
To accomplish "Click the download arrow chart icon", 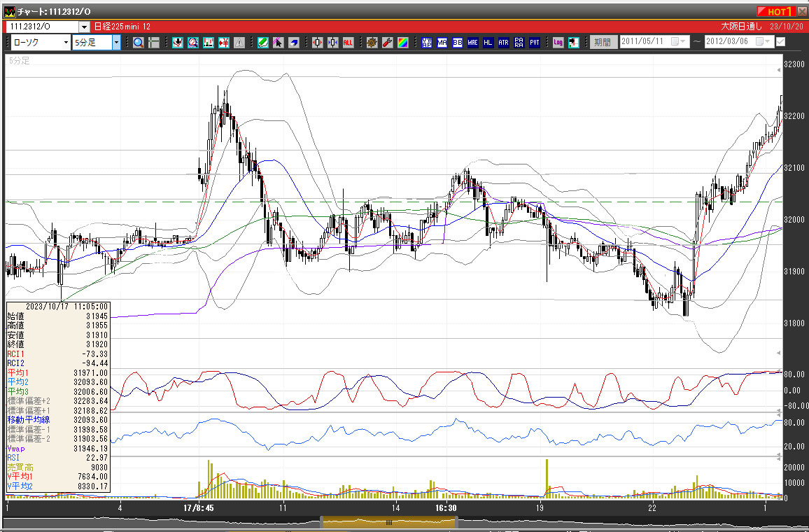I will (178, 43).
